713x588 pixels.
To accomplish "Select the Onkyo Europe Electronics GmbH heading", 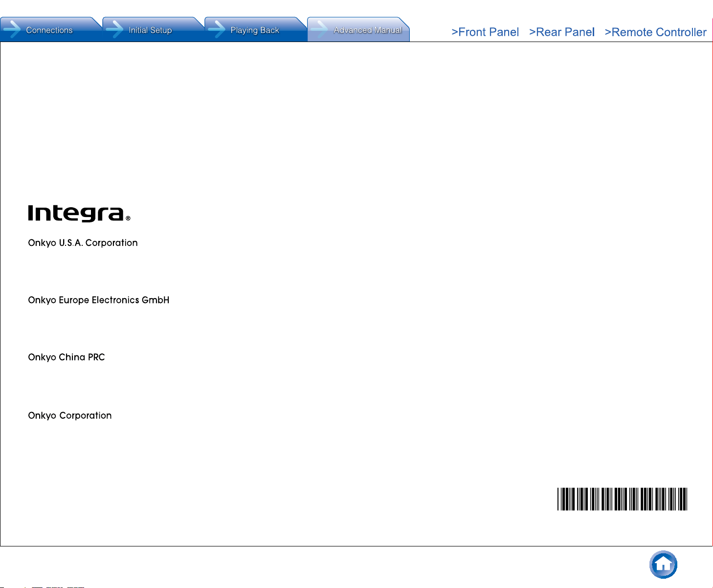I will click(99, 300).
